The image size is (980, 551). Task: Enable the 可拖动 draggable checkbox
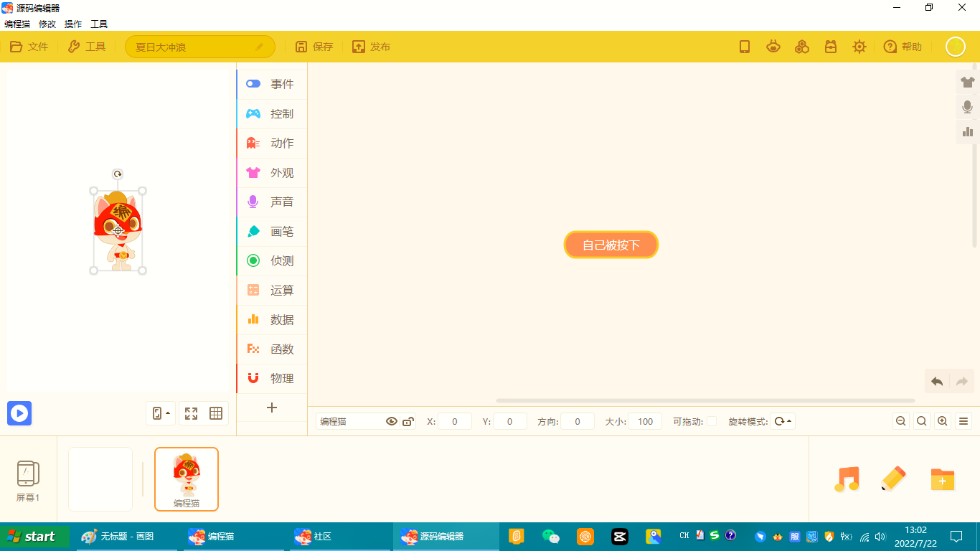click(712, 421)
